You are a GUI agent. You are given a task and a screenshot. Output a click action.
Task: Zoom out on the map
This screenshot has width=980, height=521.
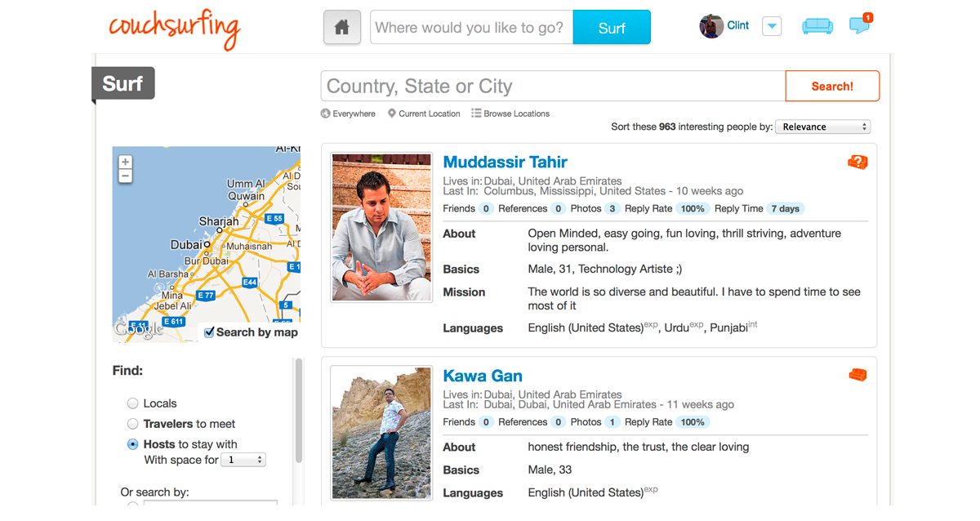(x=125, y=176)
